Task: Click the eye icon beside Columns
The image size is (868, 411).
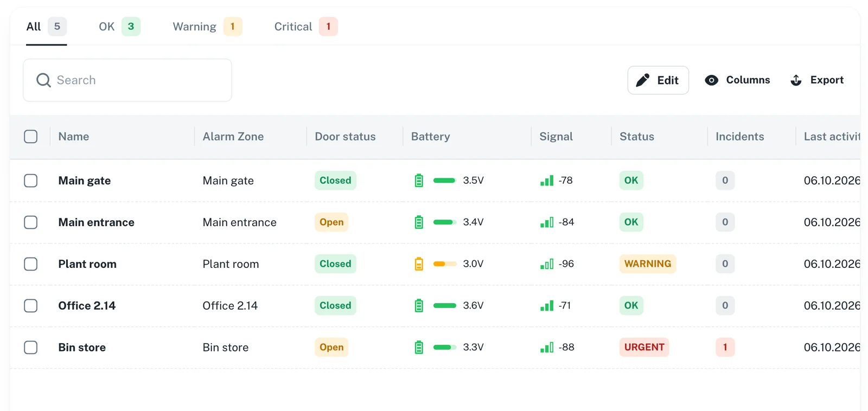Action: [711, 80]
